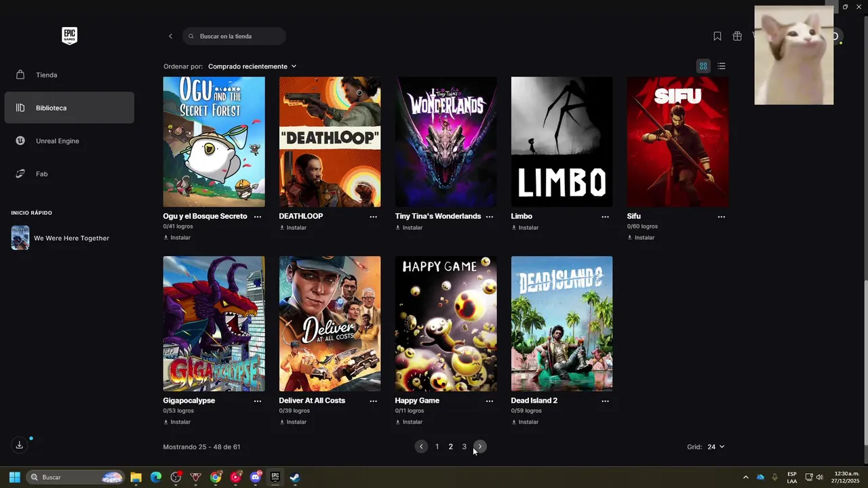Open the Gigapocalypse cover thumbnail
The width and height of the screenshot is (868, 488).
pyautogui.click(x=214, y=323)
